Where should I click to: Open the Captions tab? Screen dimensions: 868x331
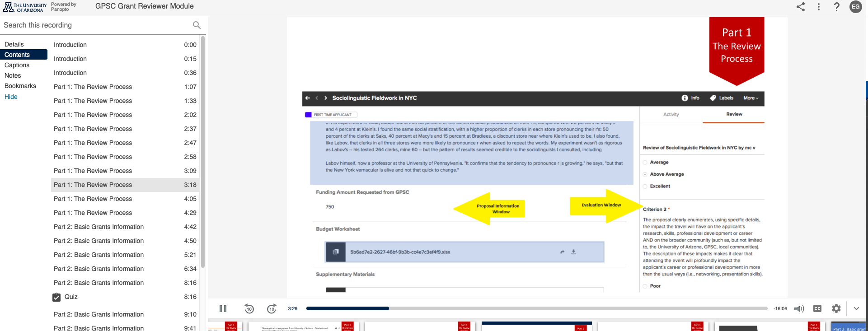[17, 65]
